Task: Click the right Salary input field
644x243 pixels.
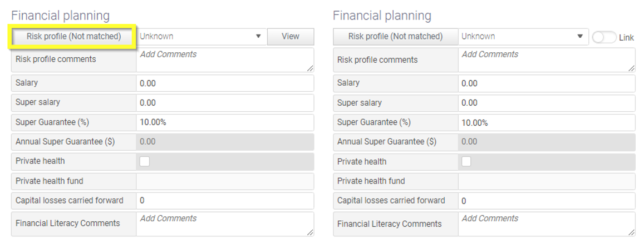Action: pos(547,83)
